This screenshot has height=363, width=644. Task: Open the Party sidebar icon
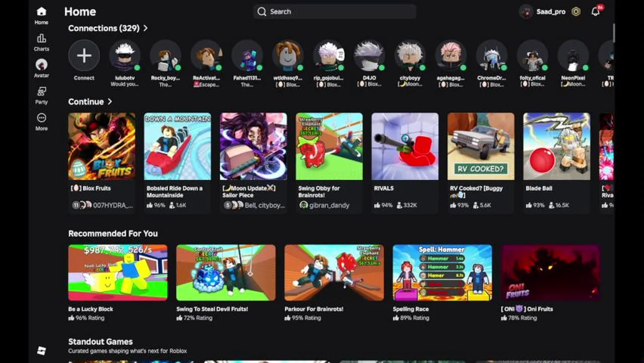(x=41, y=91)
